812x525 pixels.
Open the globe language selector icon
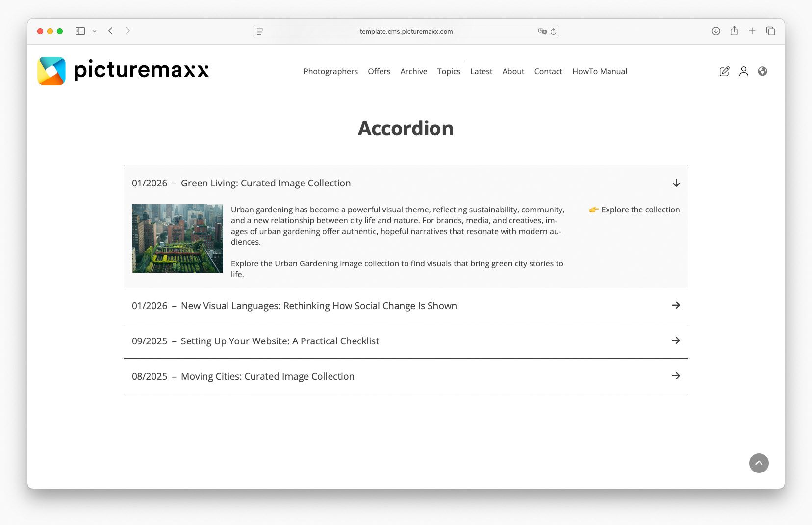763,71
